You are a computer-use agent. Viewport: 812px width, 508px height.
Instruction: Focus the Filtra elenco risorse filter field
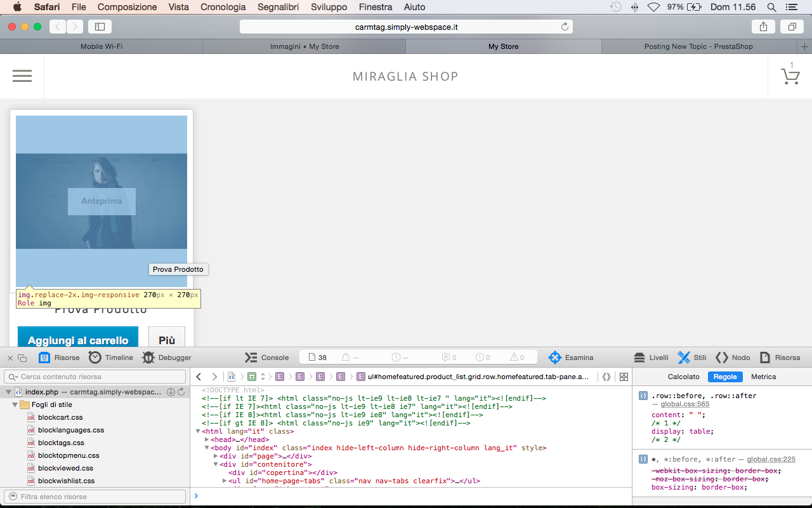(x=95, y=497)
